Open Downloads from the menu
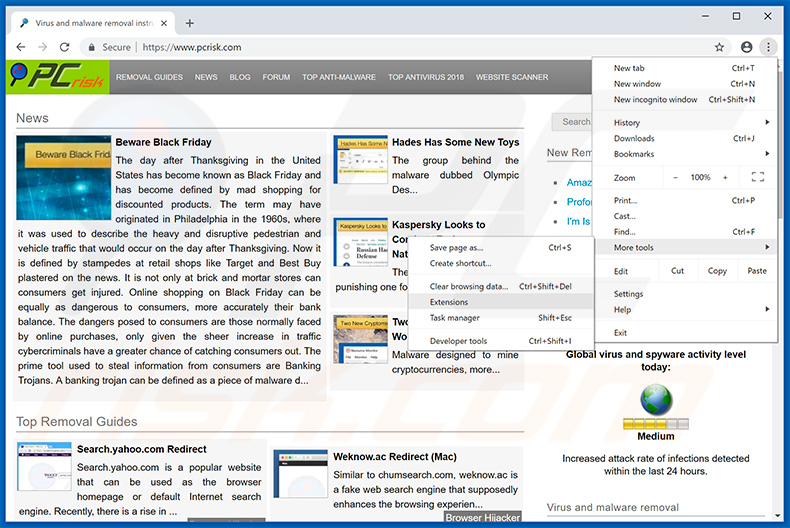Viewport: 790px width, 528px height. click(x=684, y=138)
